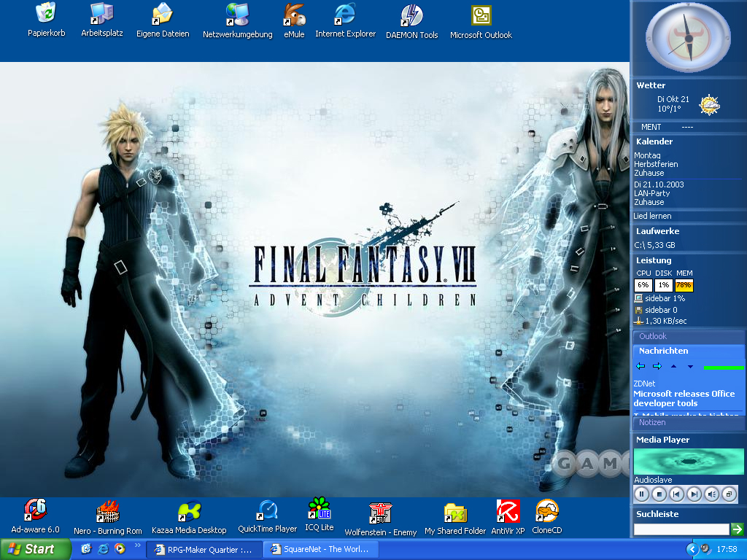The width and height of the screenshot is (747, 560).
Task: Mute audio in sidebar Media Player
Action: pyautogui.click(x=712, y=494)
